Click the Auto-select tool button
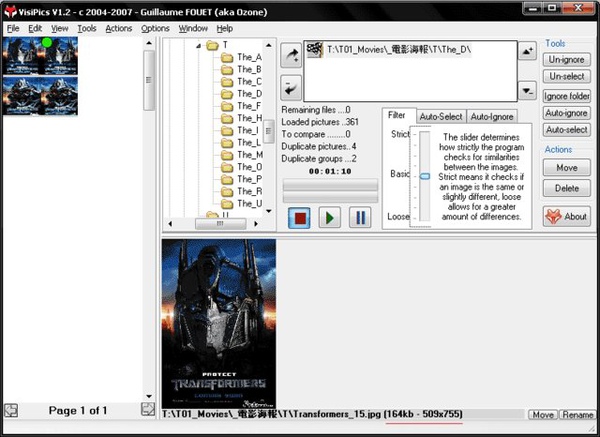This screenshot has height=437, width=600. point(566,130)
